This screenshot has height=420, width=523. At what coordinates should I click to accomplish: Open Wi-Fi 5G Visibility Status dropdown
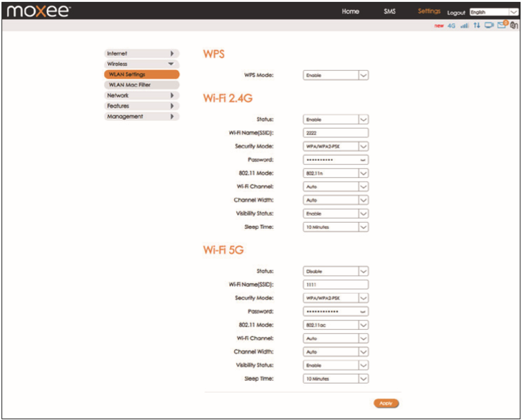pyautogui.click(x=336, y=366)
